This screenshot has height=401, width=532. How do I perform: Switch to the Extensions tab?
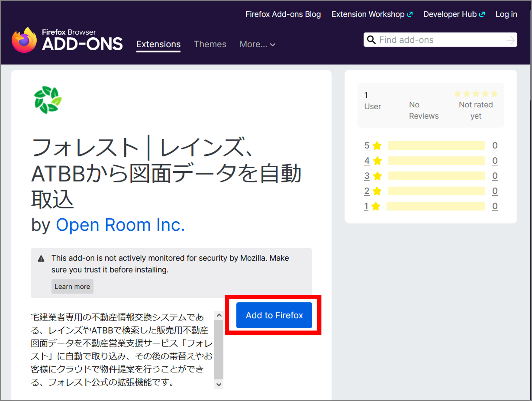pyautogui.click(x=158, y=44)
